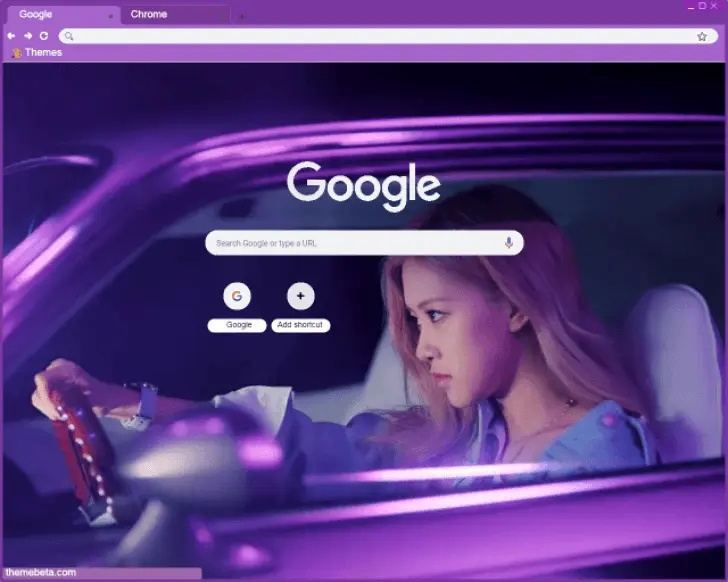
Task: Go back with the back arrow
Action: [11, 36]
